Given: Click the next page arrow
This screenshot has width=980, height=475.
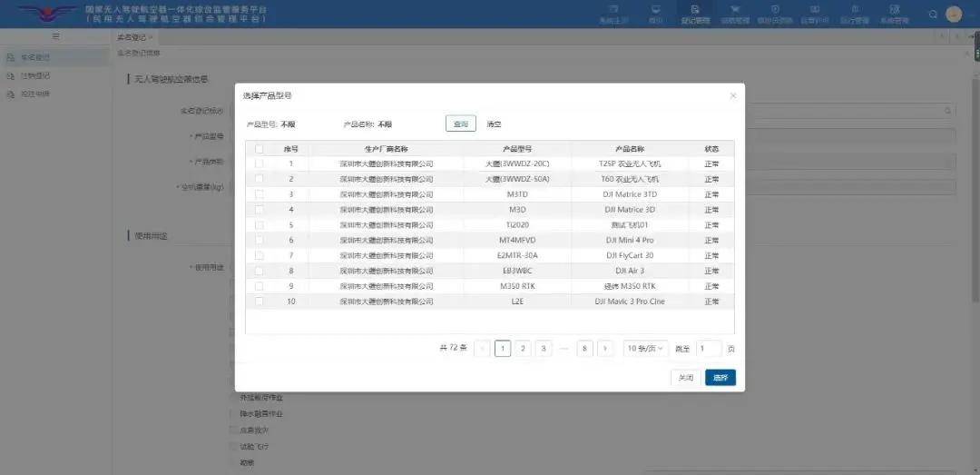Looking at the screenshot, I should click(x=605, y=349).
